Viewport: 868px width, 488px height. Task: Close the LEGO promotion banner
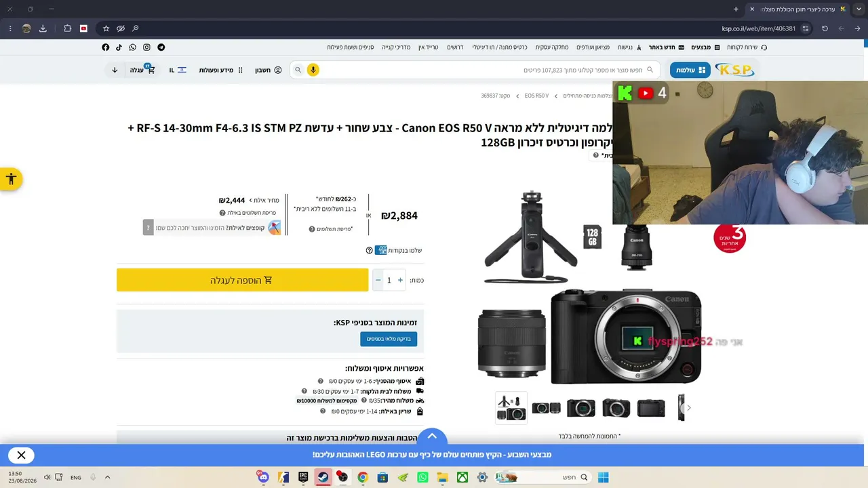click(21, 455)
